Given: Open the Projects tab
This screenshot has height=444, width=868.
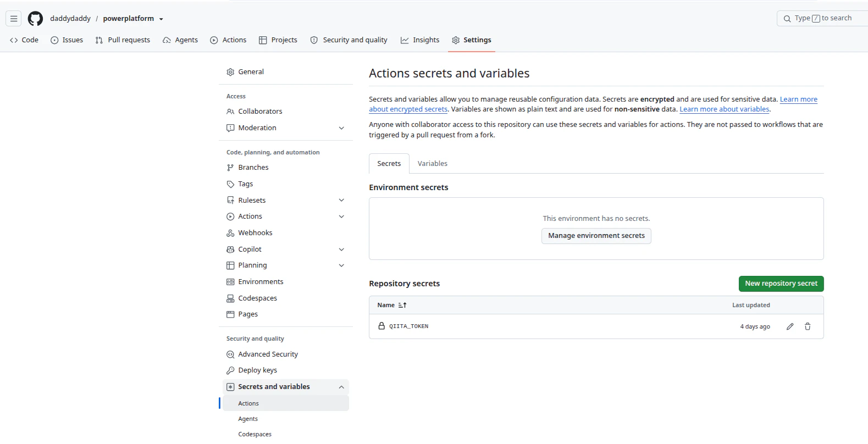Looking at the screenshot, I should 278,40.
